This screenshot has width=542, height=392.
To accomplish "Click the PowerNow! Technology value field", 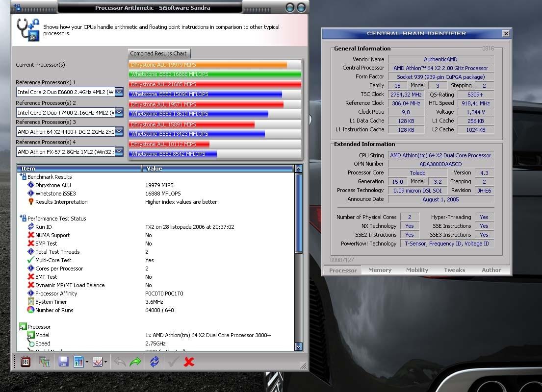I will pyautogui.click(x=447, y=244).
